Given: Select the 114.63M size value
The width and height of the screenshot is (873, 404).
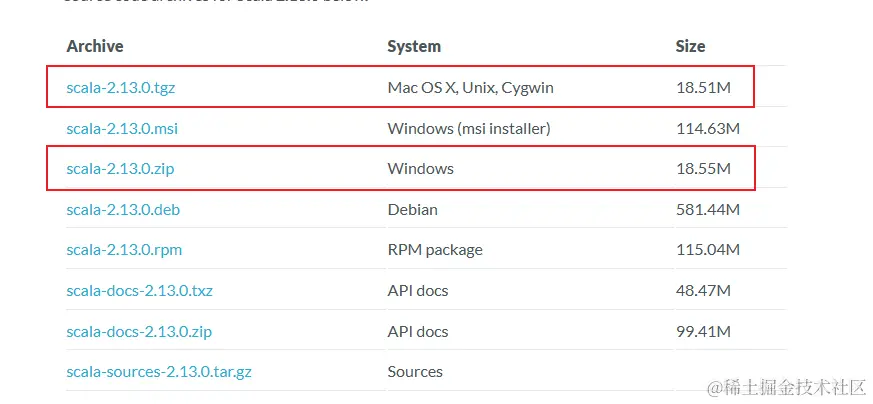Looking at the screenshot, I should click(x=707, y=128).
